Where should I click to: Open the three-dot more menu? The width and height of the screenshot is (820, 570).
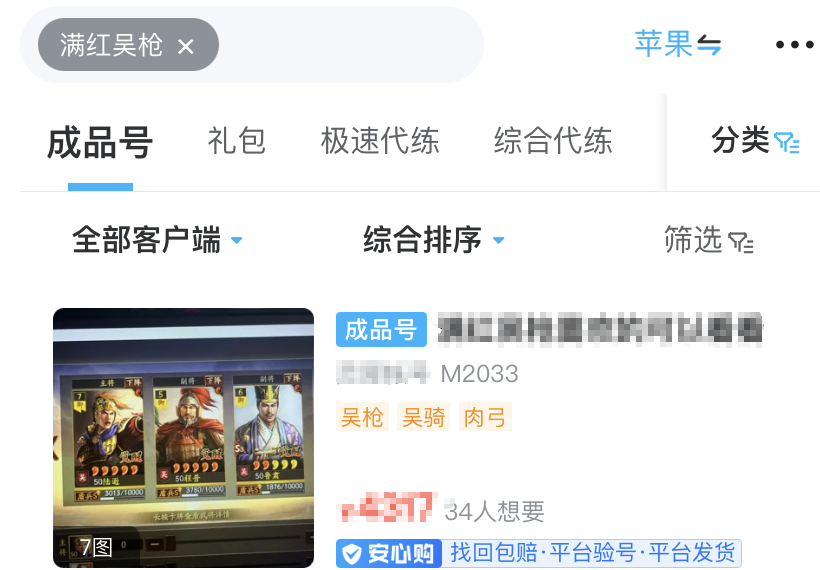[794, 45]
